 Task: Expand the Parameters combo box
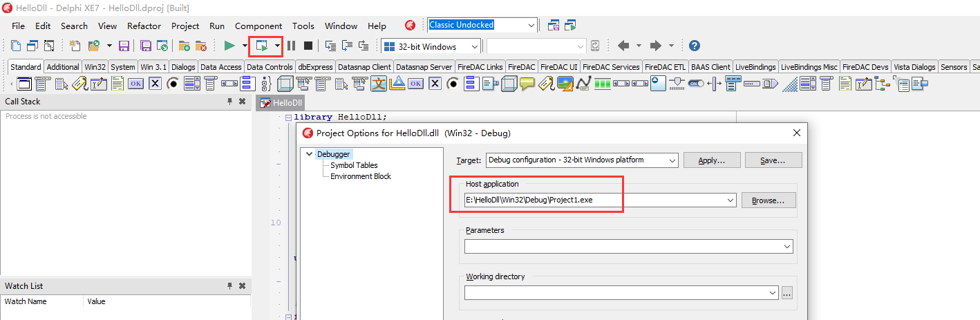787,247
